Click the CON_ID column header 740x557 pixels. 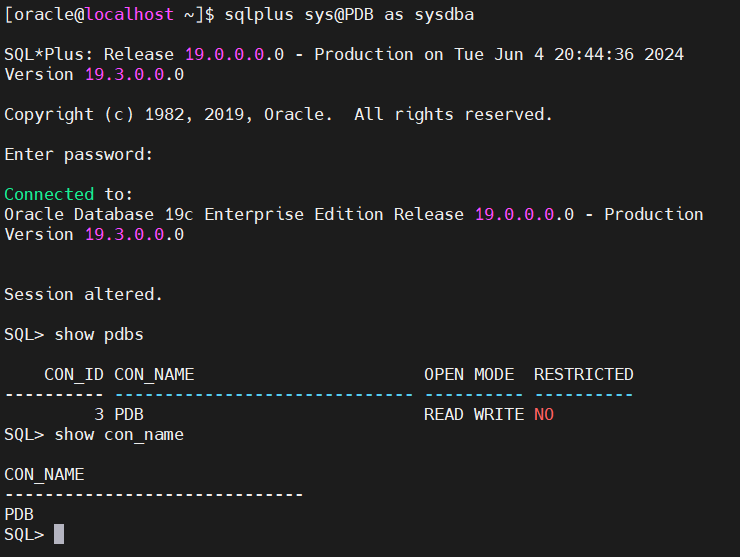[x=74, y=374]
